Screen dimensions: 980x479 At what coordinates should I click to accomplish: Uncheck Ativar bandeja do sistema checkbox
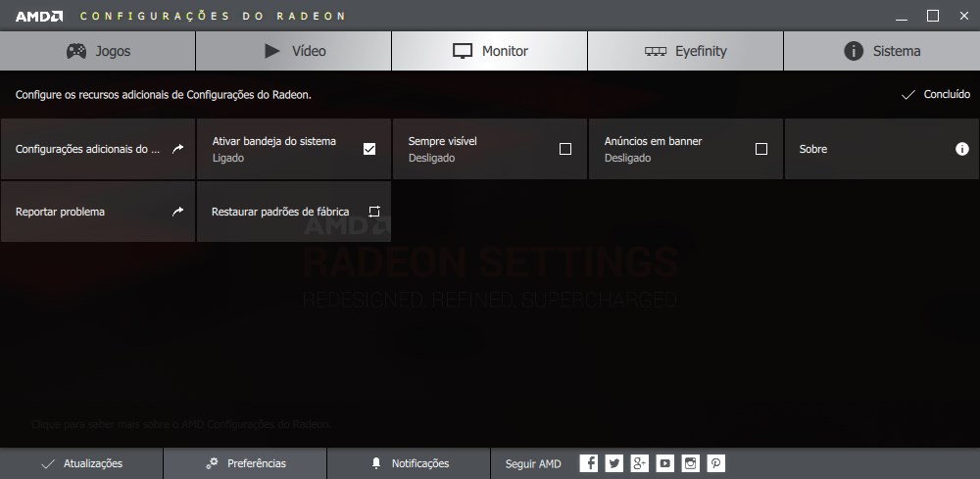pos(369,149)
